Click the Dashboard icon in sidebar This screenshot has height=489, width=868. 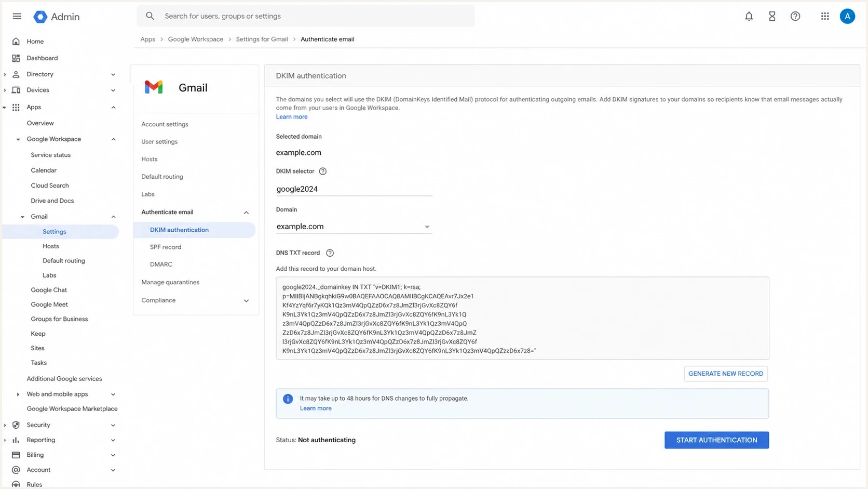[x=16, y=58]
